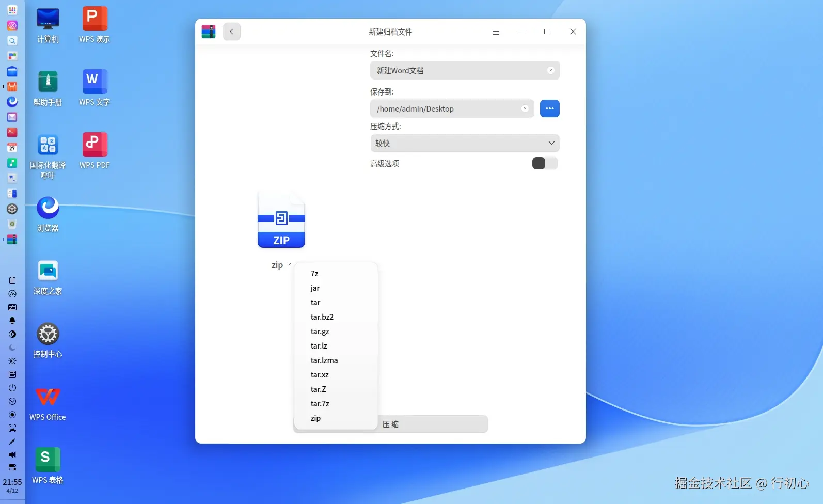Screen dimensions: 823x504
Task: Click the power tray icon
Action: (12, 388)
